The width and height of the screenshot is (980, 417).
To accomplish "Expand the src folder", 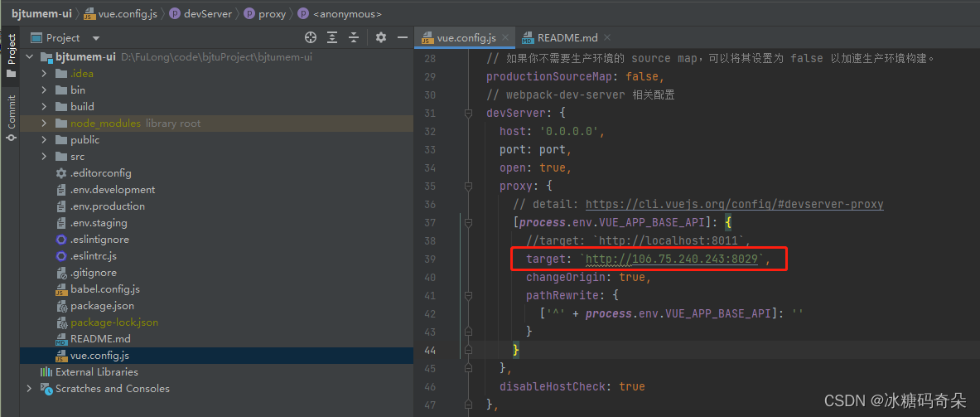I will pos(44,157).
